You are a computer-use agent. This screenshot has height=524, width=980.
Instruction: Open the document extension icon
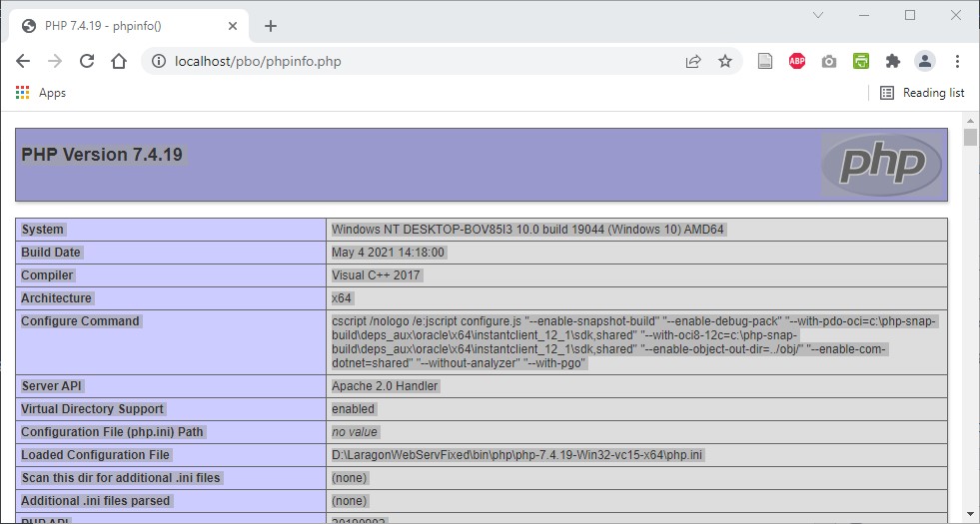click(765, 61)
